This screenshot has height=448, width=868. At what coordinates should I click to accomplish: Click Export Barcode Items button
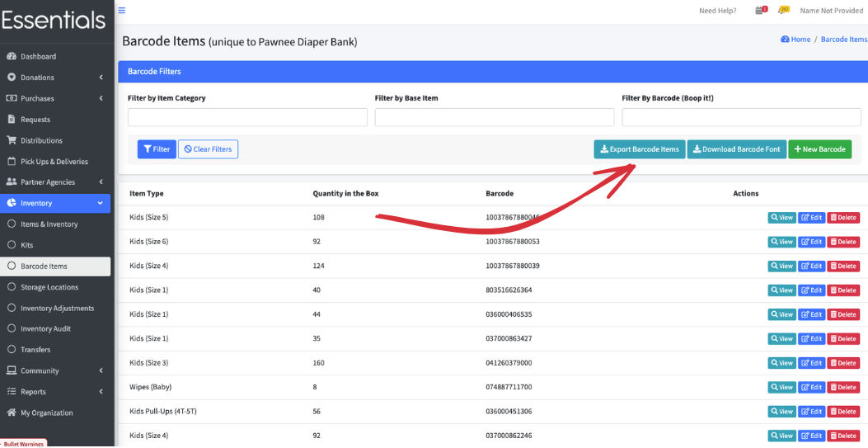pos(640,149)
